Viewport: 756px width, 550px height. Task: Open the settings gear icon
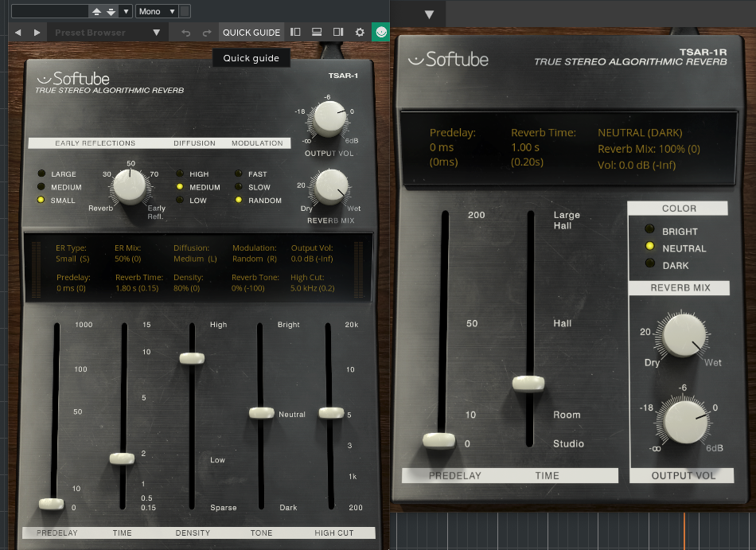point(360,33)
